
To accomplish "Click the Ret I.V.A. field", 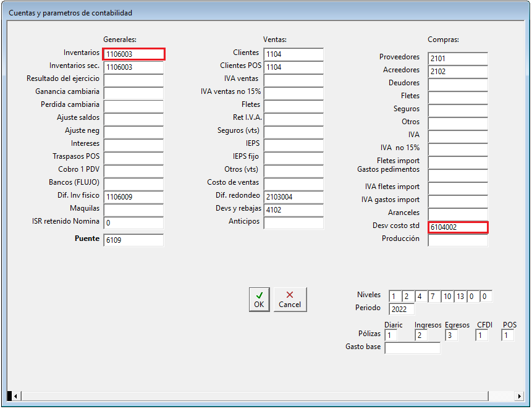I will [x=294, y=119].
